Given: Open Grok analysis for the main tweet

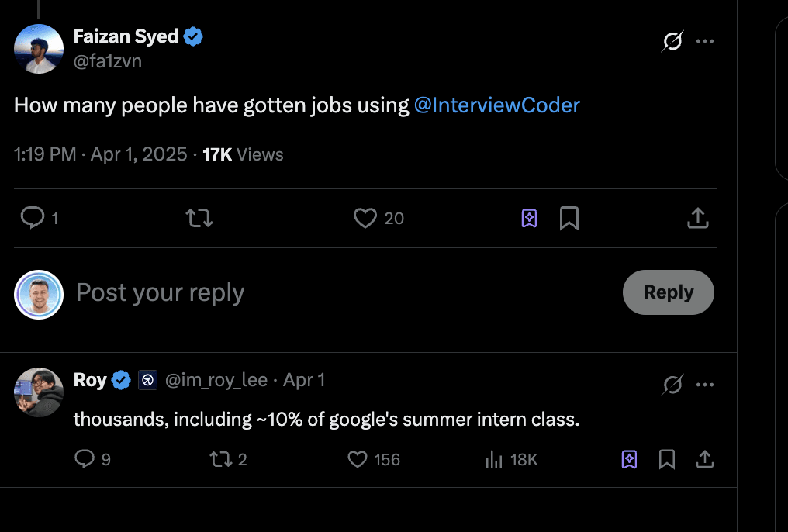Looking at the screenshot, I should tap(672, 42).
